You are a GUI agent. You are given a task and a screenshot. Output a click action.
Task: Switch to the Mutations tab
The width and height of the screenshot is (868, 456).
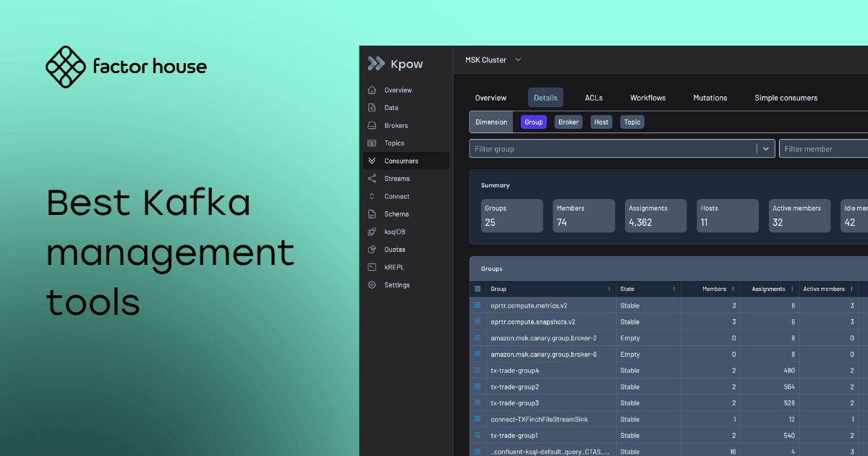click(710, 98)
